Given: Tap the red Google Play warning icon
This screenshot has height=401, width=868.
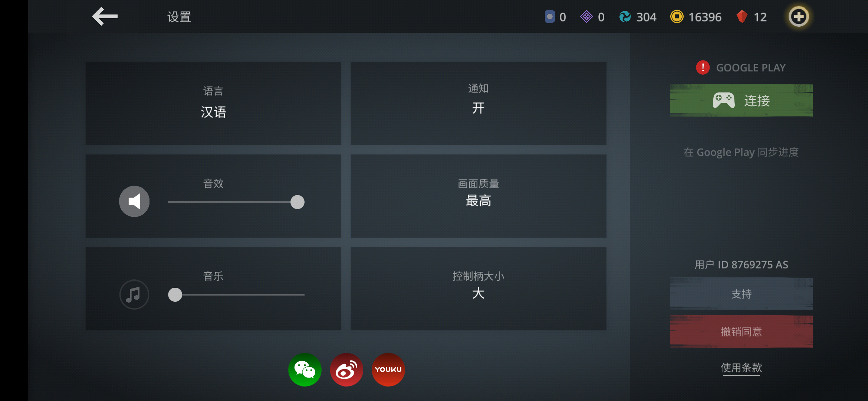Looking at the screenshot, I should coord(703,68).
